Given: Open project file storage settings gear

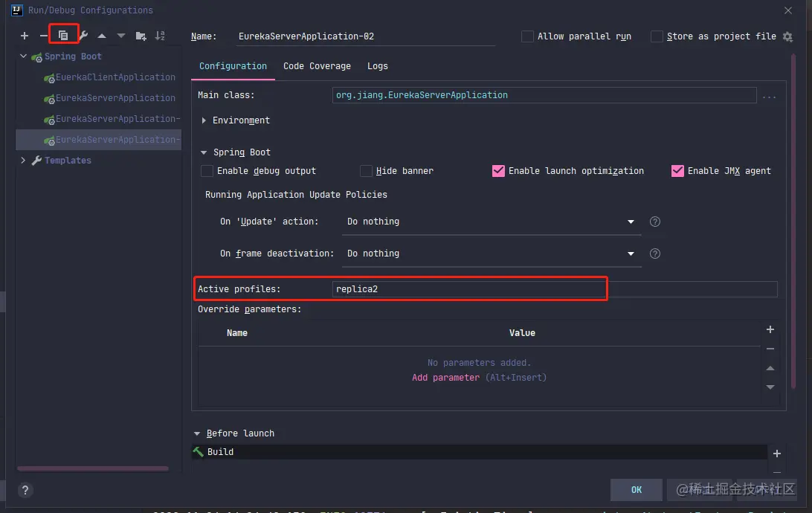Looking at the screenshot, I should pyautogui.click(x=787, y=36).
